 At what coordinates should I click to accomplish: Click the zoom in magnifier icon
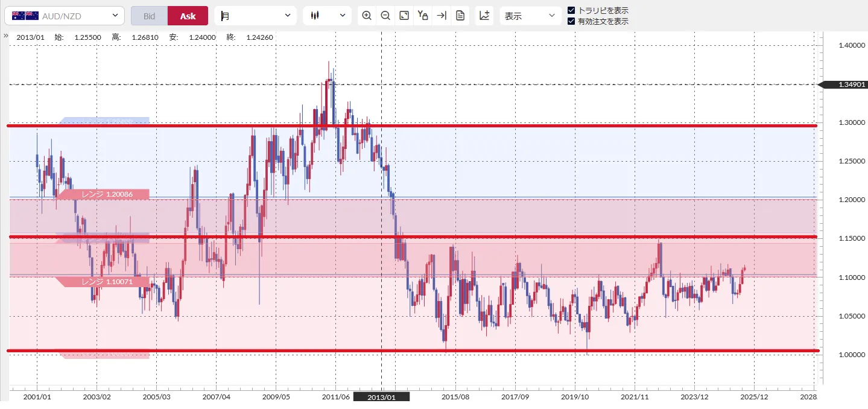coord(367,16)
